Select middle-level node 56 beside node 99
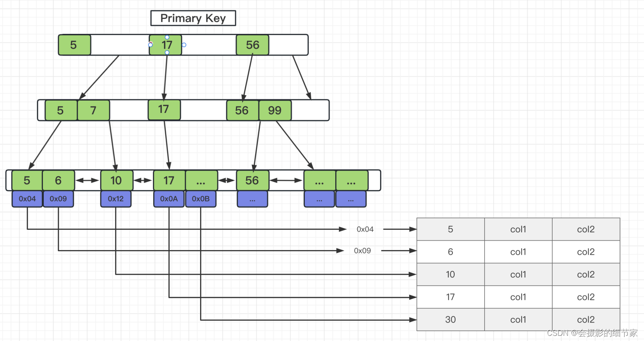This screenshot has height=341, width=644. point(243,110)
